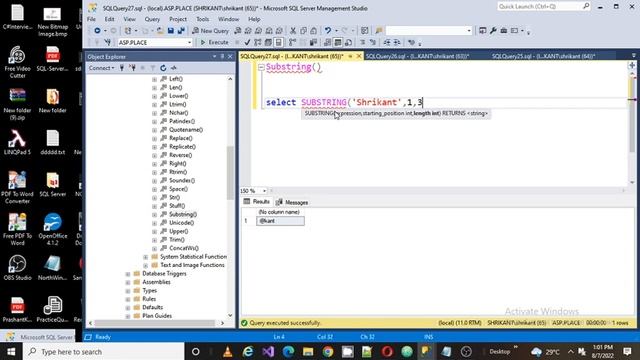Toggle Results to Text icon

[328, 42]
